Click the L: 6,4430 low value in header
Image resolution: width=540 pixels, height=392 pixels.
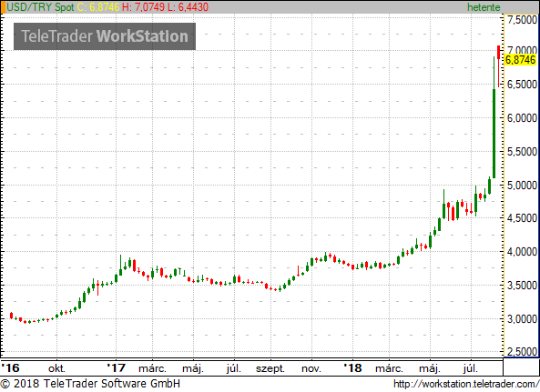188,7
